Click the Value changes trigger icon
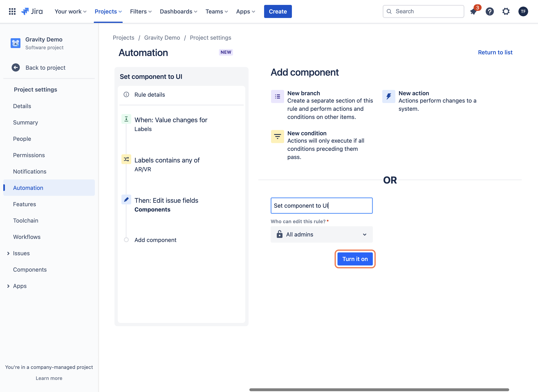The width and height of the screenshot is (538, 392). point(126,119)
